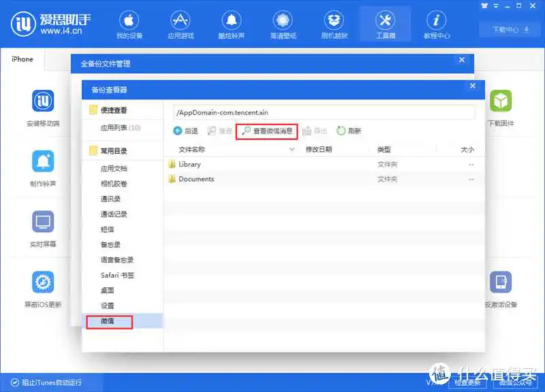Select the Library folder row
Viewport: 545px width, 392px height.
pyautogui.click(x=324, y=165)
